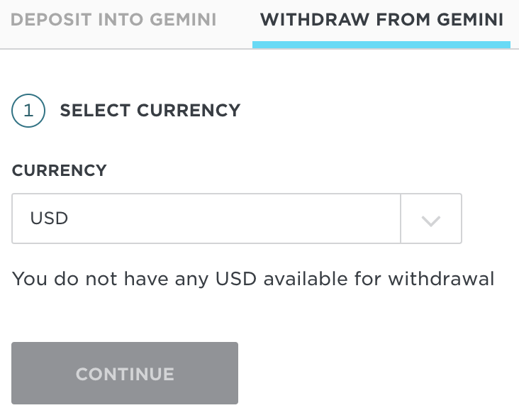The image size is (519, 420).
Task: Click the Currency field label
Action: click(x=60, y=170)
